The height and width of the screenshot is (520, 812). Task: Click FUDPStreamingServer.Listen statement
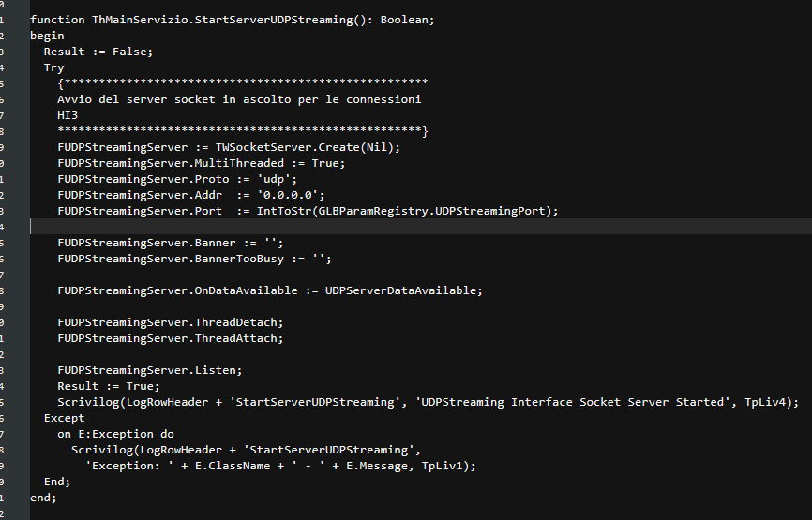click(150, 370)
